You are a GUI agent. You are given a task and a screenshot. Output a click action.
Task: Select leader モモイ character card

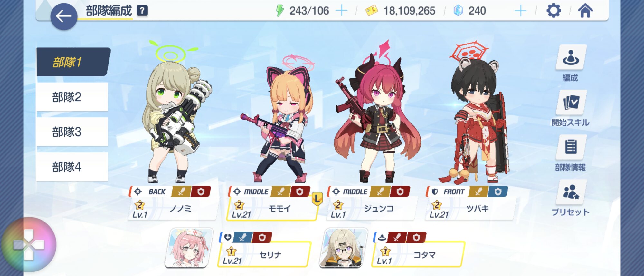pyautogui.click(x=272, y=203)
